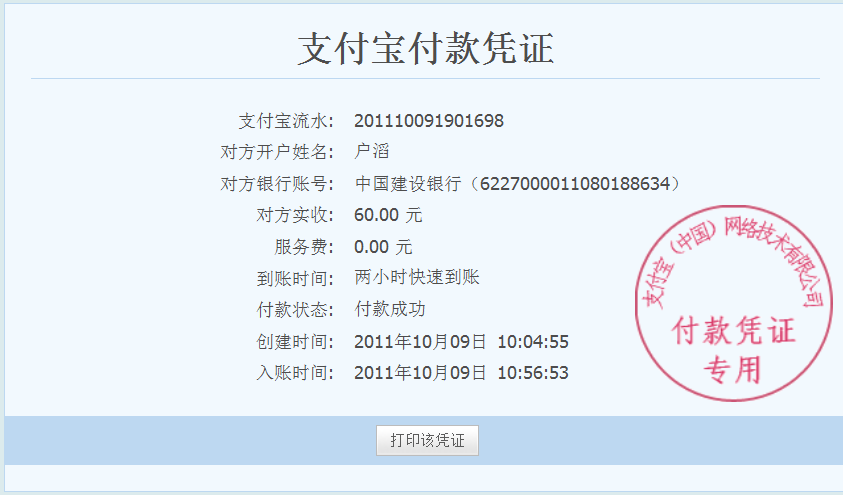Click the 对方银行账号 label

276,184
